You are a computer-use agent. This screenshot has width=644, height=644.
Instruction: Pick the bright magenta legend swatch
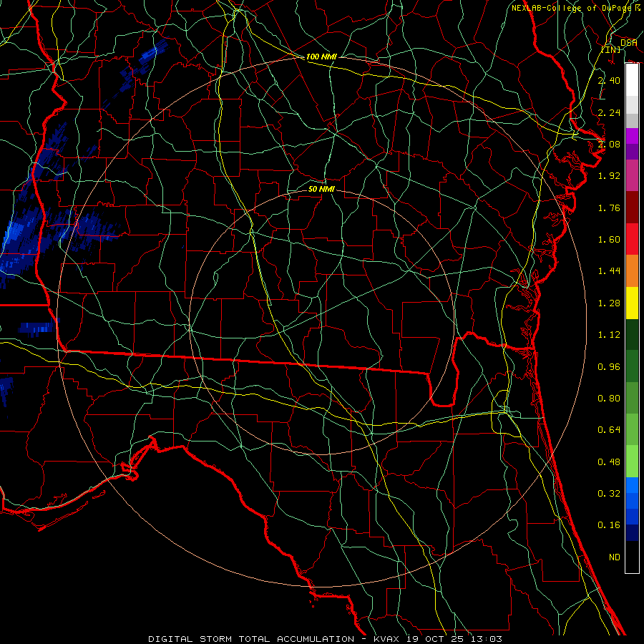click(x=632, y=136)
